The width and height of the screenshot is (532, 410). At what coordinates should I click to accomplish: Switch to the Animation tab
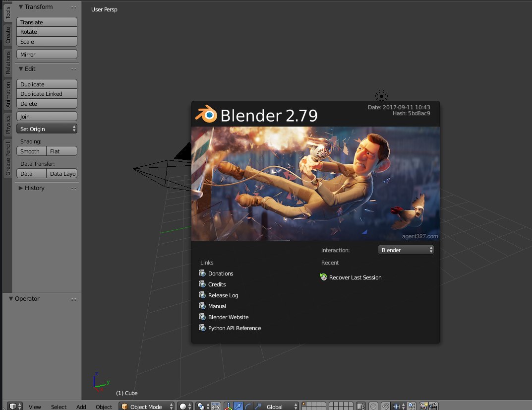pos(7,95)
